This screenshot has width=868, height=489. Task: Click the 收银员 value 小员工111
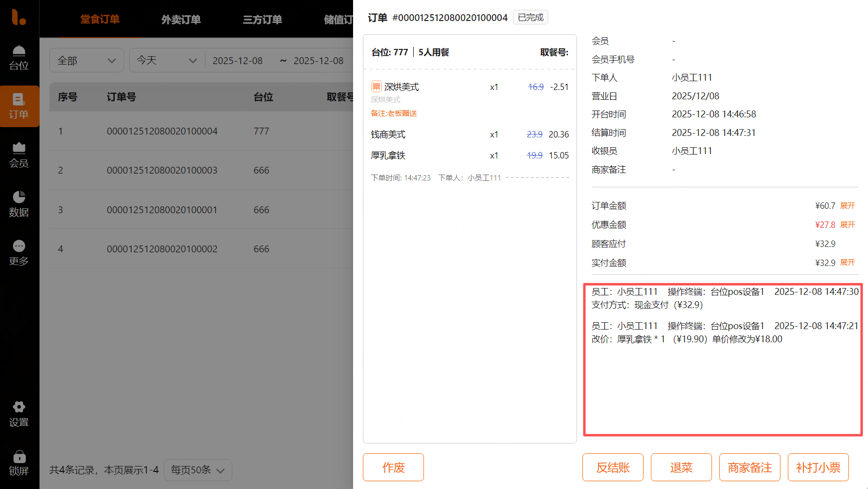(692, 151)
